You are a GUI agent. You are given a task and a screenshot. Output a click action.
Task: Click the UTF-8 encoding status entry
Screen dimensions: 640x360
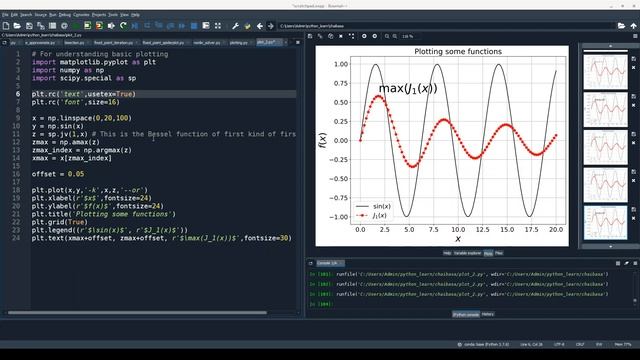coord(559,344)
